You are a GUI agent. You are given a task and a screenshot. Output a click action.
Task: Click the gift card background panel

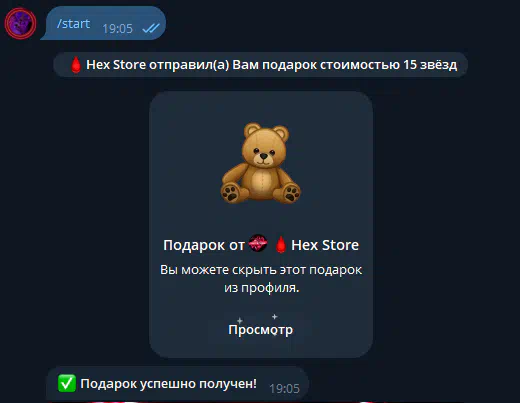(x=261, y=224)
